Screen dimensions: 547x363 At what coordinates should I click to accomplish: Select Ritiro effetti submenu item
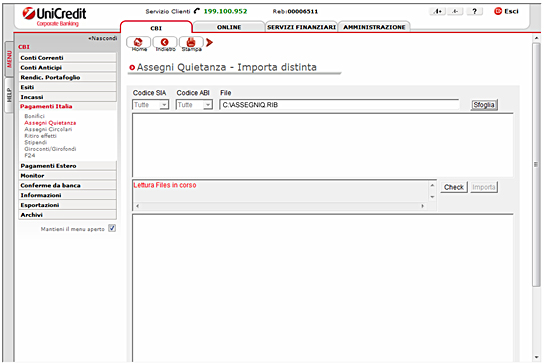(40, 136)
